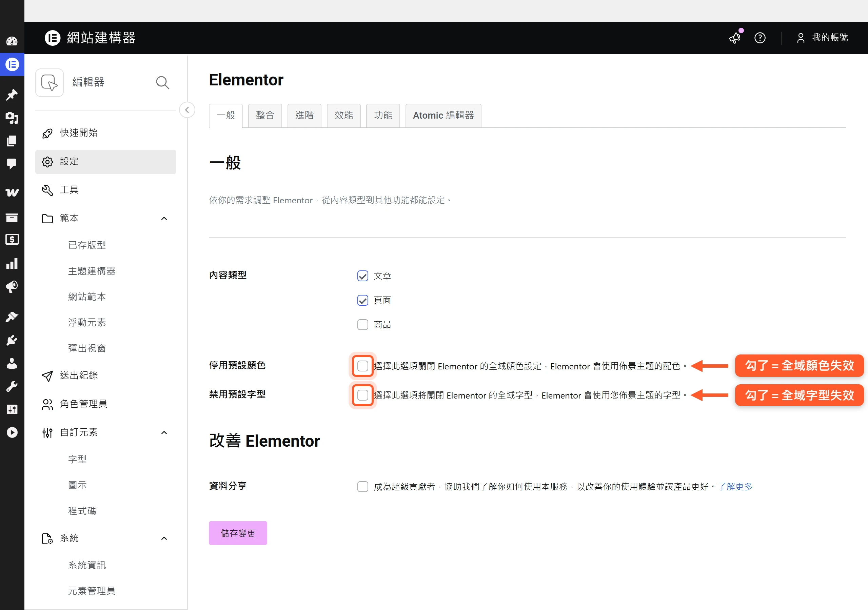Open Pages via the stacked pages icon
Viewport: 868px width, 610px height.
coord(12,141)
